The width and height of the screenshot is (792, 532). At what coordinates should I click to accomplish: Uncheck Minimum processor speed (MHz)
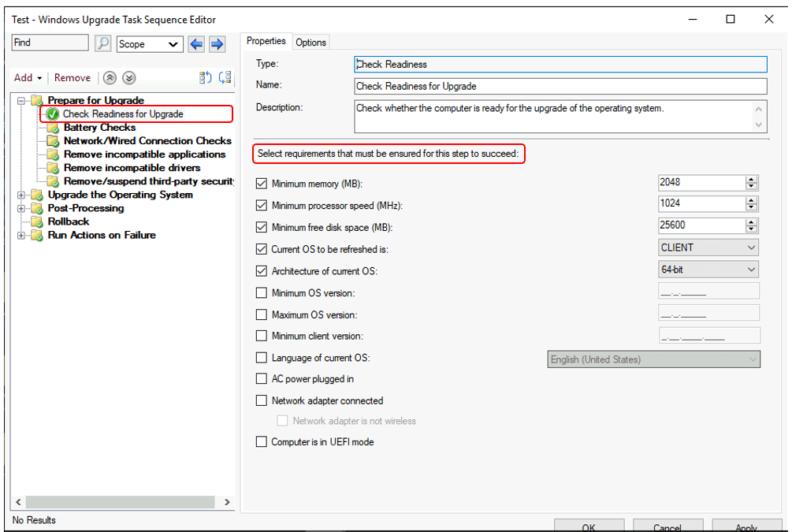click(262, 203)
